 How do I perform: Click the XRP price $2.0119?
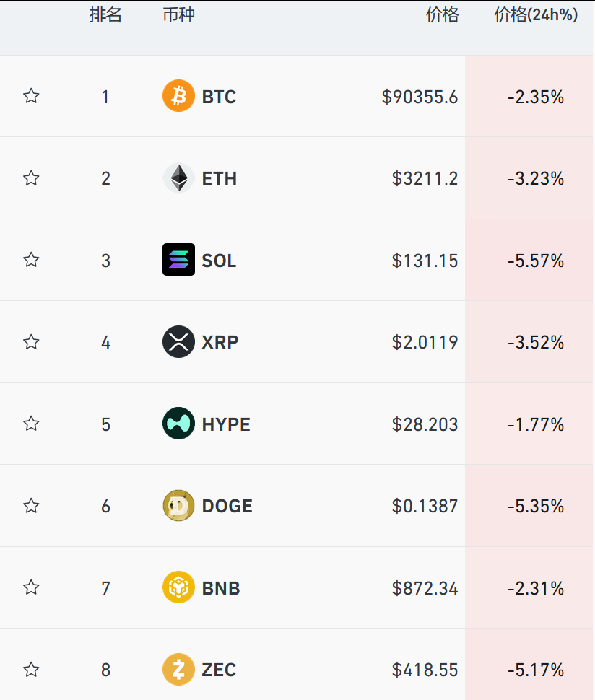point(425,342)
